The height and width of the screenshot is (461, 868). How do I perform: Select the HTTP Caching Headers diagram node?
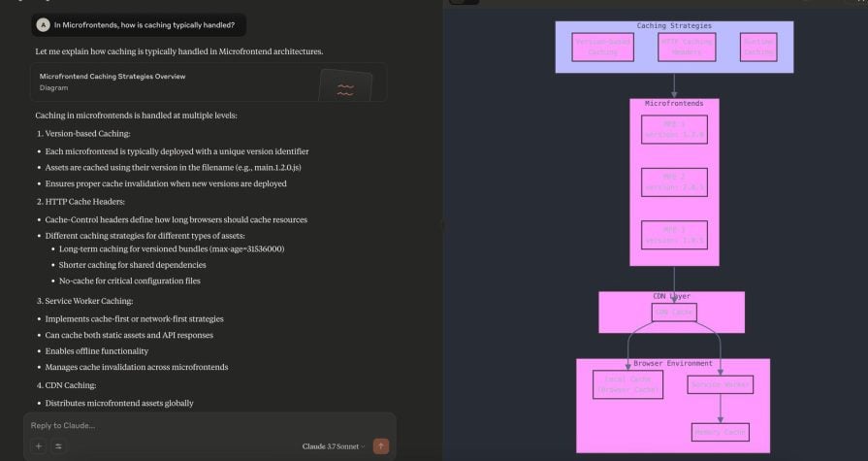(687, 48)
